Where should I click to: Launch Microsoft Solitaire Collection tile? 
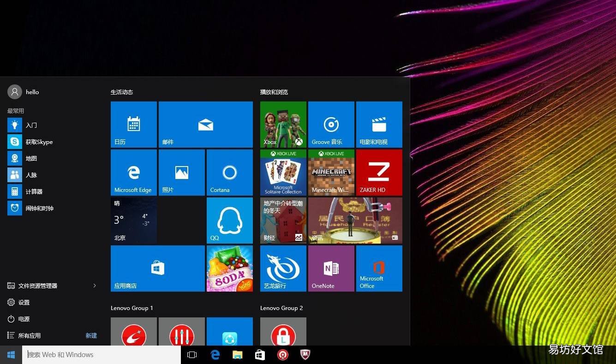[283, 173]
